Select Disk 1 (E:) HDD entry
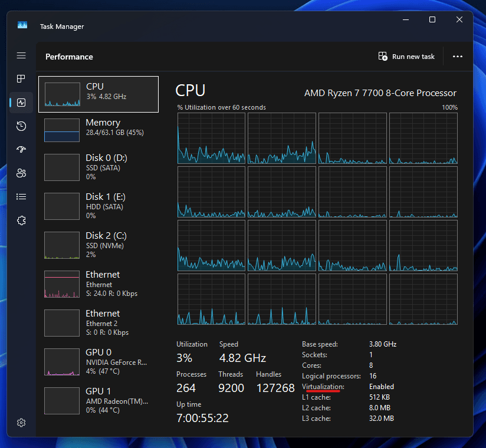 98,206
